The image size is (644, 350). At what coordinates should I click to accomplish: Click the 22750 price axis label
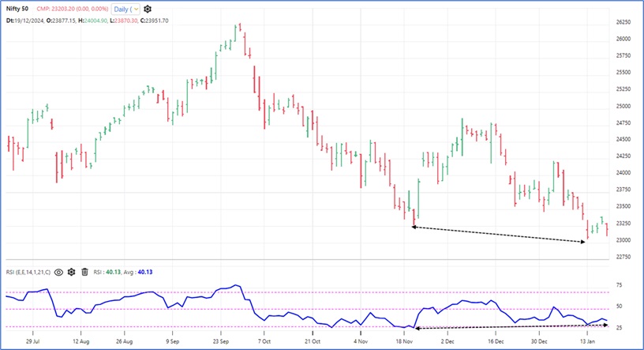pyautogui.click(x=623, y=257)
